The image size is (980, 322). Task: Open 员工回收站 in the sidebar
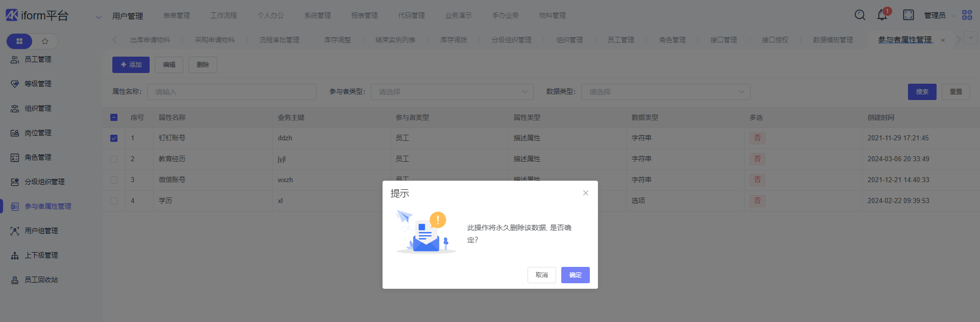click(41, 280)
